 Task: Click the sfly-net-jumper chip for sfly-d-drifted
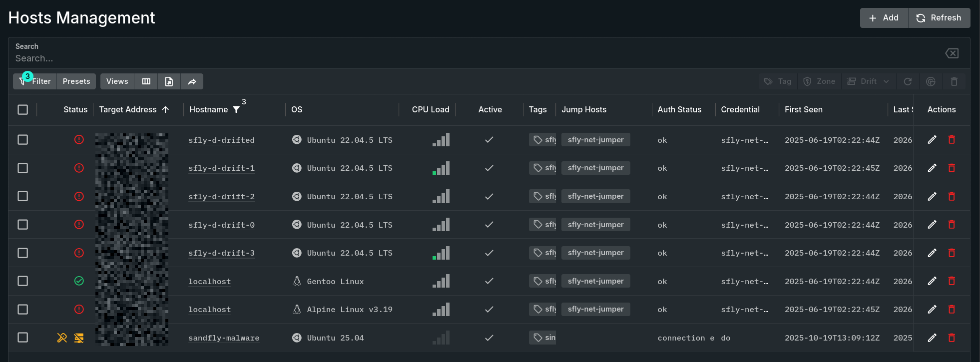(595, 140)
